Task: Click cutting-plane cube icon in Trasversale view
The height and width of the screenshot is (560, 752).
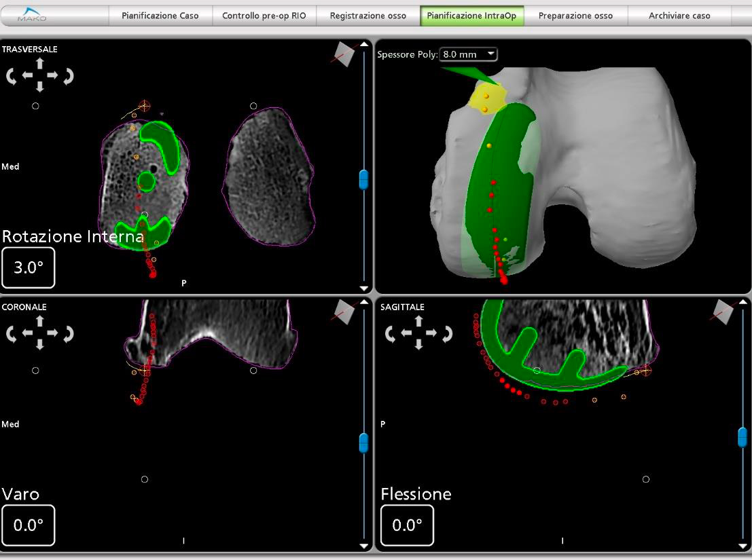Action: click(x=344, y=54)
